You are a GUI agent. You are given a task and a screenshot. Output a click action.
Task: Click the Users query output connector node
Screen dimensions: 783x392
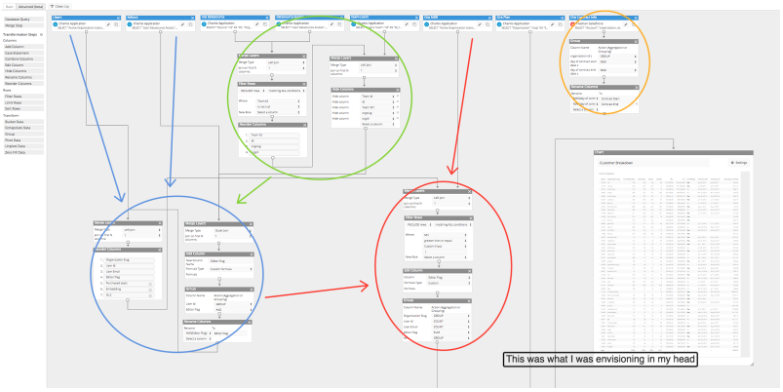pyautogui.click(x=86, y=32)
